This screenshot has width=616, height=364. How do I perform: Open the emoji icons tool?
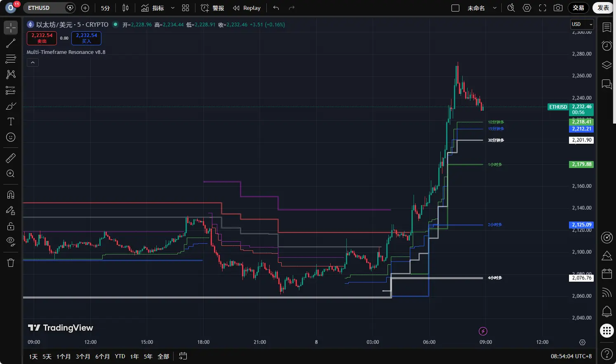point(11,137)
